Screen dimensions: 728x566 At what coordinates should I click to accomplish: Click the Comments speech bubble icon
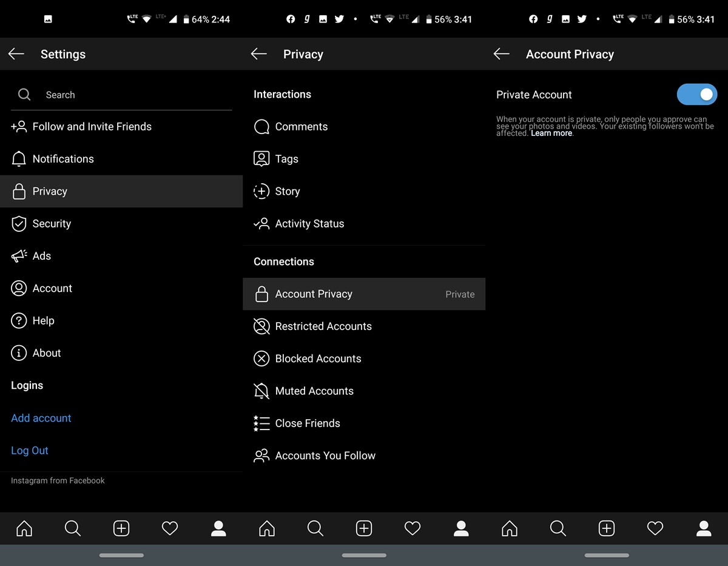click(x=261, y=127)
